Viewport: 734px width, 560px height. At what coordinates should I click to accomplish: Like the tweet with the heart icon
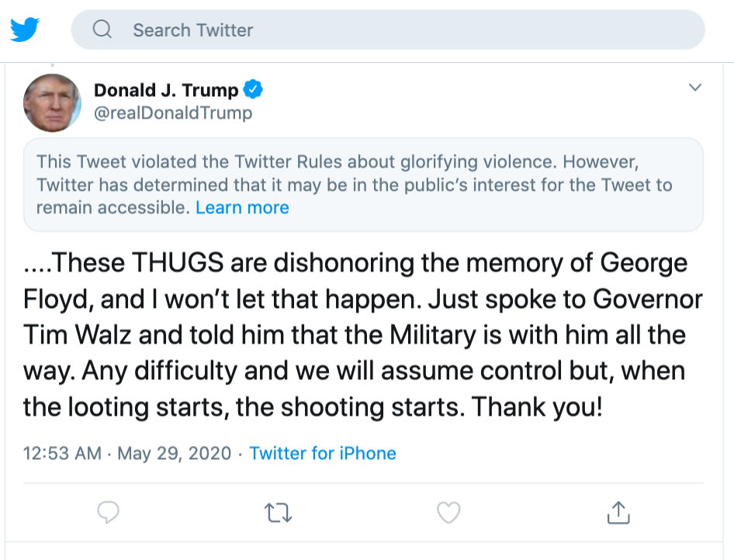click(x=448, y=512)
